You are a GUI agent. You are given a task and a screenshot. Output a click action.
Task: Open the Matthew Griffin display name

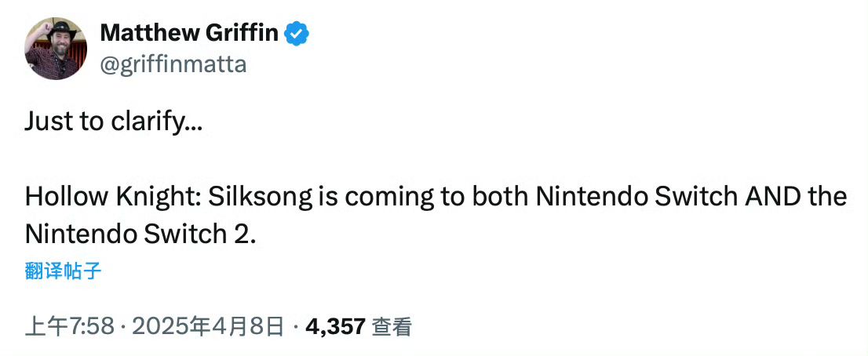pos(189,34)
